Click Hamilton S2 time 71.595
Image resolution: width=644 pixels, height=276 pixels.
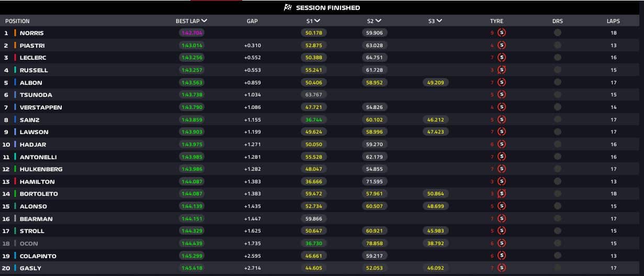[x=375, y=182]
